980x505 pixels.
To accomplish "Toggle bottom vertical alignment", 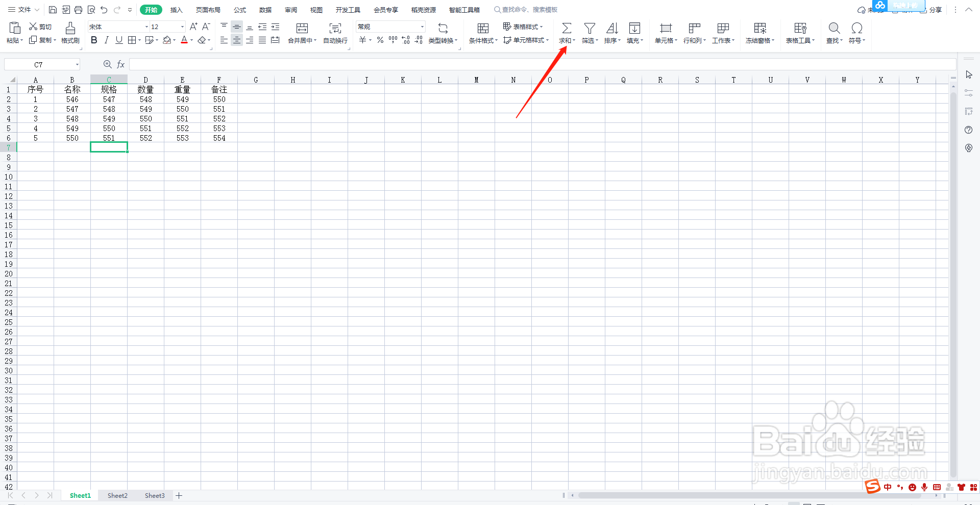I will point(250,27).
